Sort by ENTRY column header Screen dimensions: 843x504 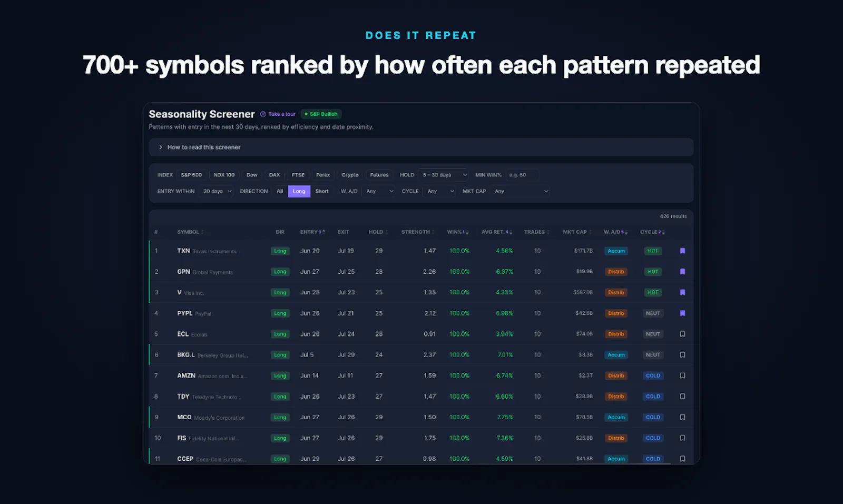click(312, 232)
